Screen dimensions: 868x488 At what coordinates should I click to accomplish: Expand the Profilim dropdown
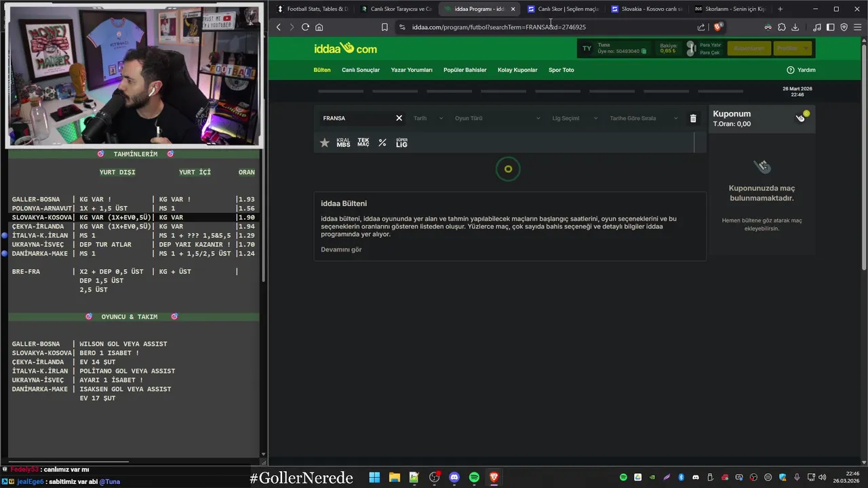tap(793, 49)
